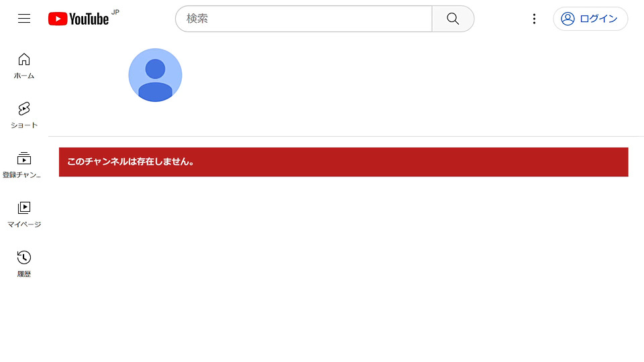
Task: Select the Home icon in sidebar
Action: [24, 60]
